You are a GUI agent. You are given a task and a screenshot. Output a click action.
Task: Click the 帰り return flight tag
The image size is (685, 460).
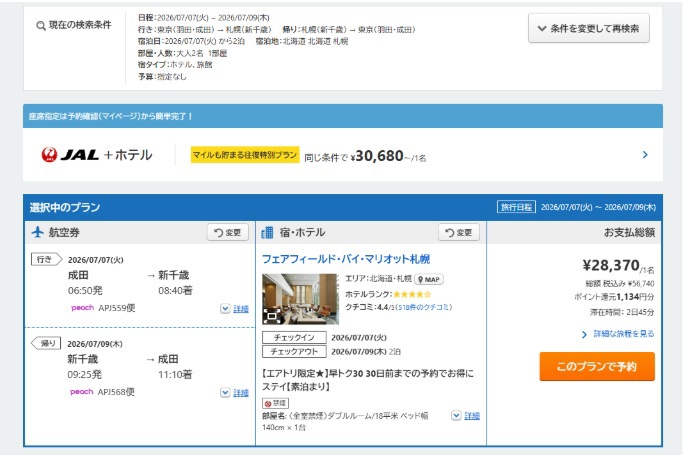pyautogui.click(x=46, y=343)
